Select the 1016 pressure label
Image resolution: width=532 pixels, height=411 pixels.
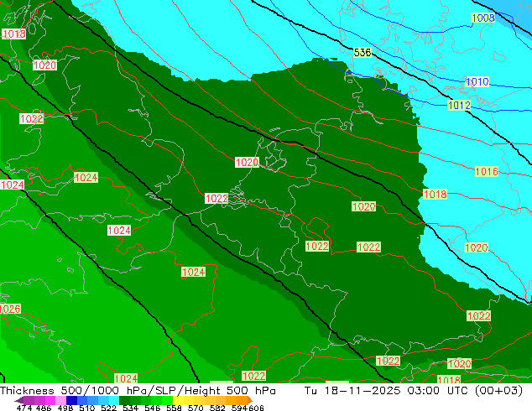(487, 171)
